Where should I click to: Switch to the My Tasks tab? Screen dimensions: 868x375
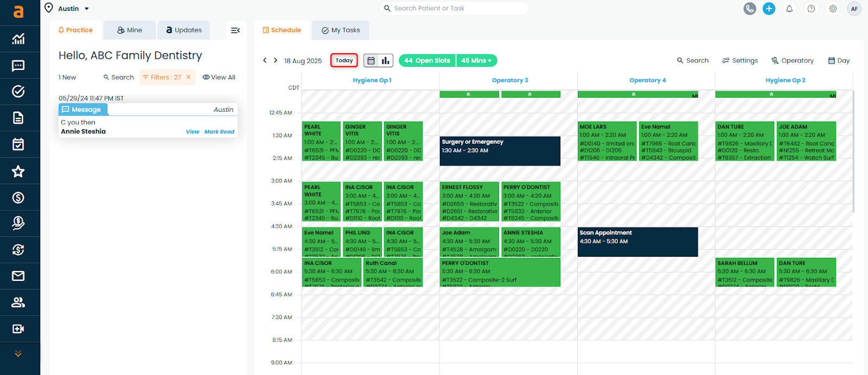click(341, 30)
